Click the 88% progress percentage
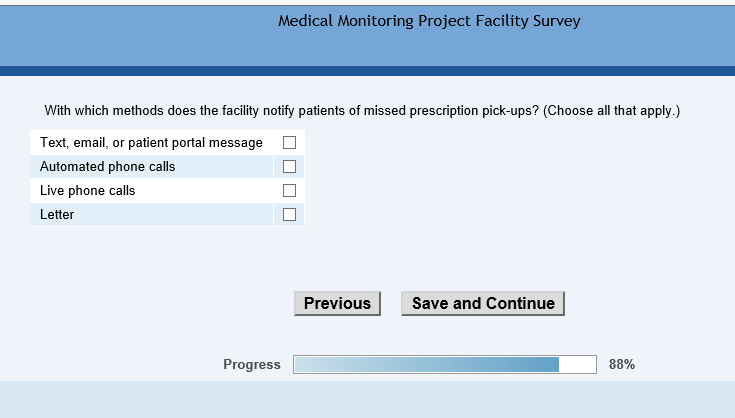The image size is (735, 418). coord(622,365)
